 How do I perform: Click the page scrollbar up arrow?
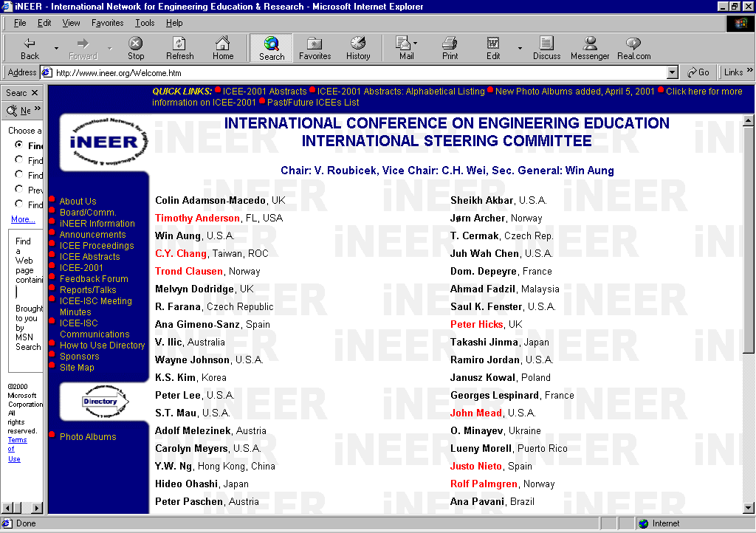click(x=748, y=120)
